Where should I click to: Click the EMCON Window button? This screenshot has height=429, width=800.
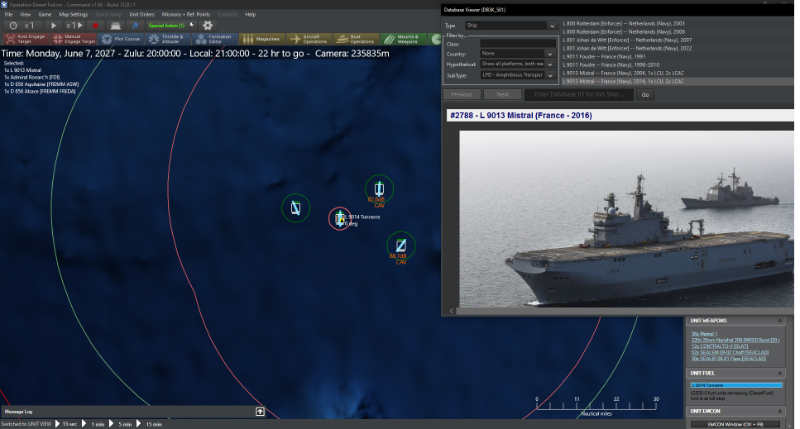pyautogui.click(x=735, y=424)
